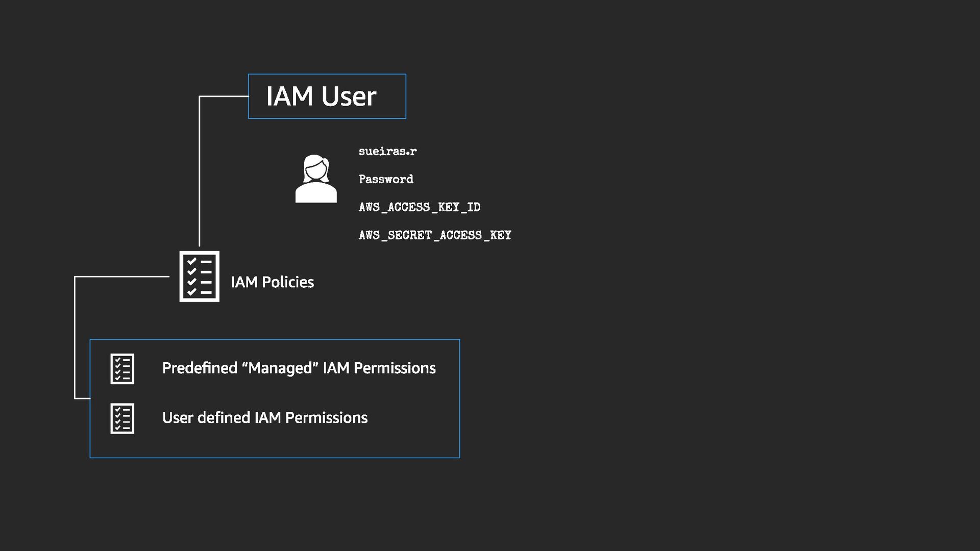This screenshot has width=980, height=551.
Task: Click the AWS_SECRET_ACCESS_KEY text
Action: pos(434,235)
